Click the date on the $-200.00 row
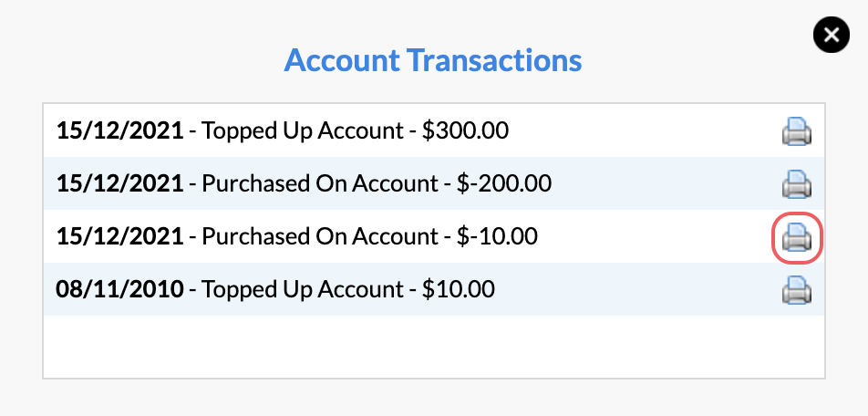868x416 pixels. point(119,183)
